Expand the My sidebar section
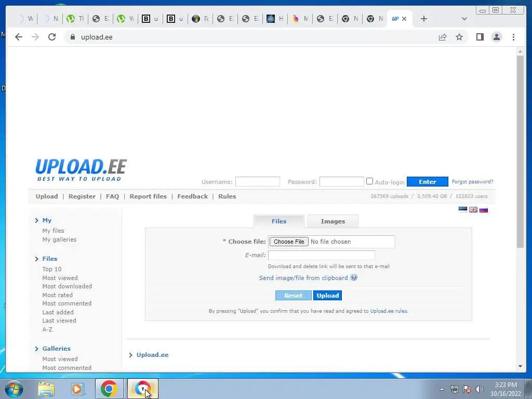The width and height of the screenshot is (532, 399). (x=47, y=220)
